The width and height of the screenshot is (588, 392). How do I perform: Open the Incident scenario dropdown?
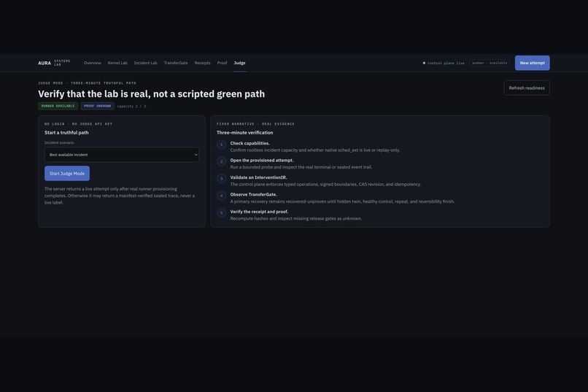(x=122, y=155)
